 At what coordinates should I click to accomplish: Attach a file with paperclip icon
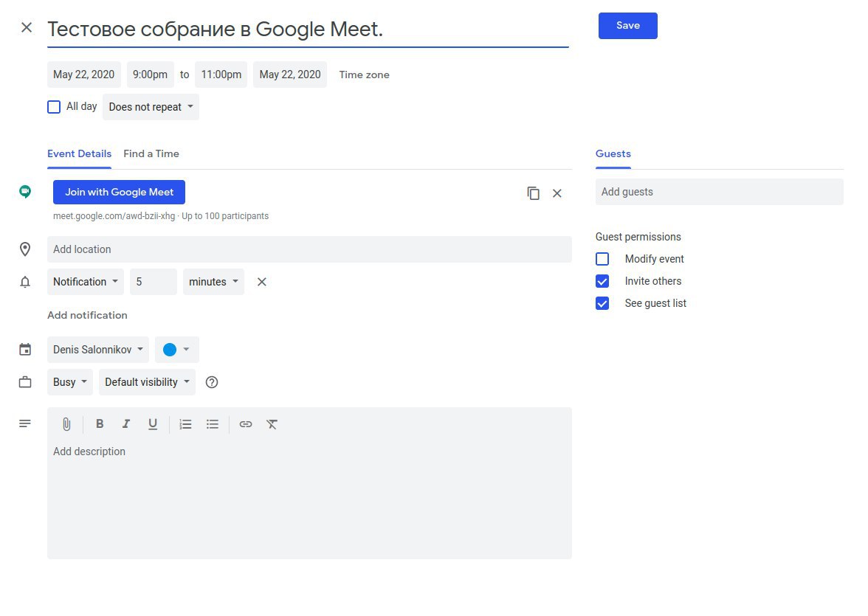coord(66,424)
